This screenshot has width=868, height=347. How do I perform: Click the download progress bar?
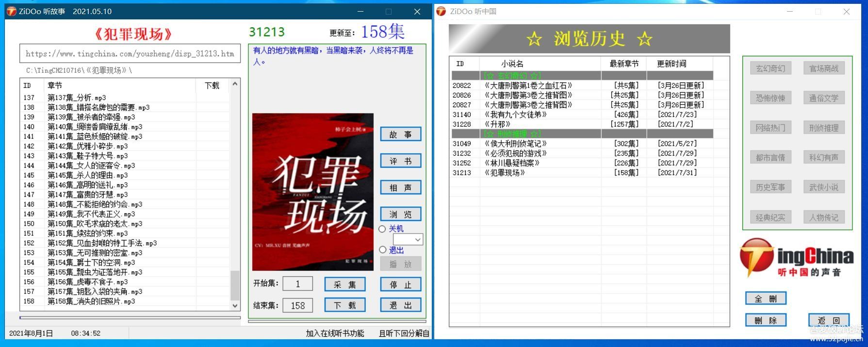130,318
